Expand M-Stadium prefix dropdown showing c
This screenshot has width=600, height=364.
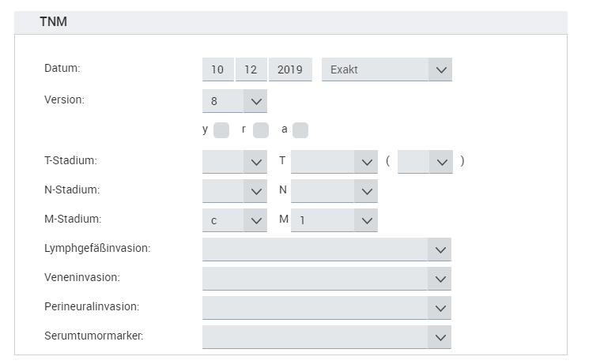click(x=235, y=220)
